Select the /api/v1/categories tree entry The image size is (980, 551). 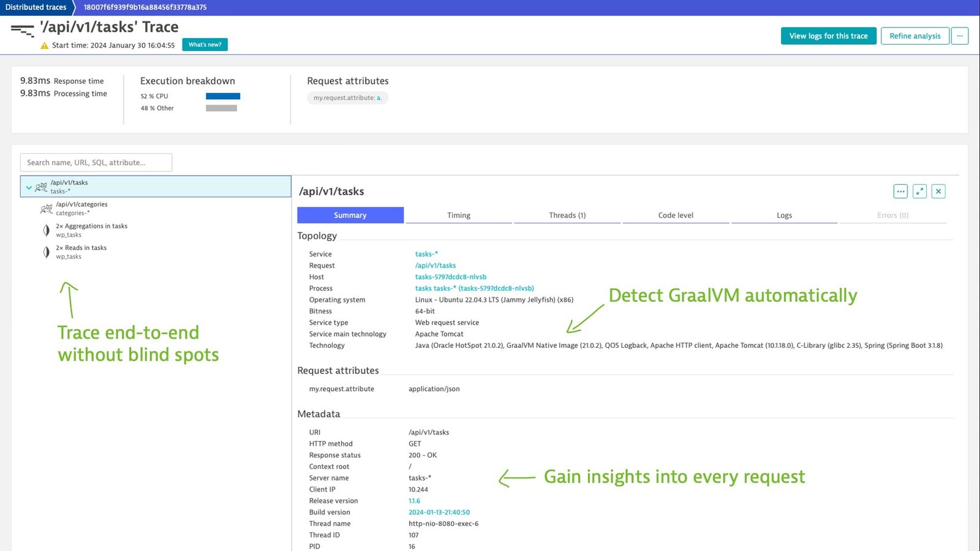81,208
